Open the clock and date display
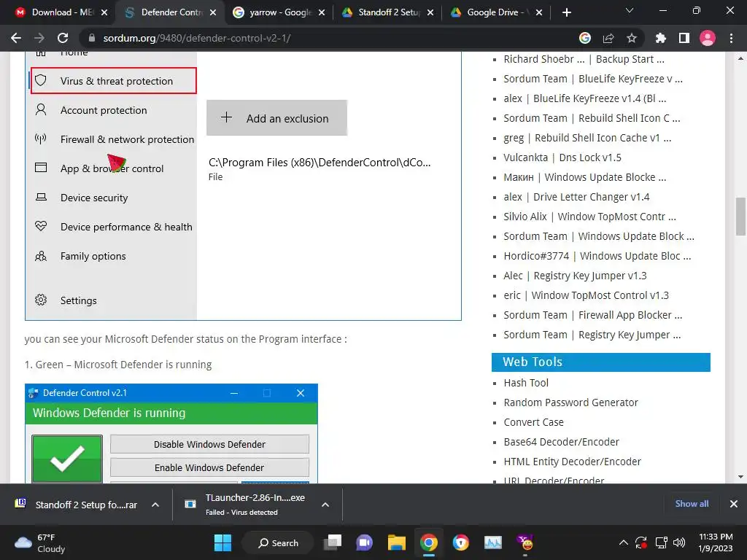This screenshot has height=560, width=747. click(x=716, y=542)
